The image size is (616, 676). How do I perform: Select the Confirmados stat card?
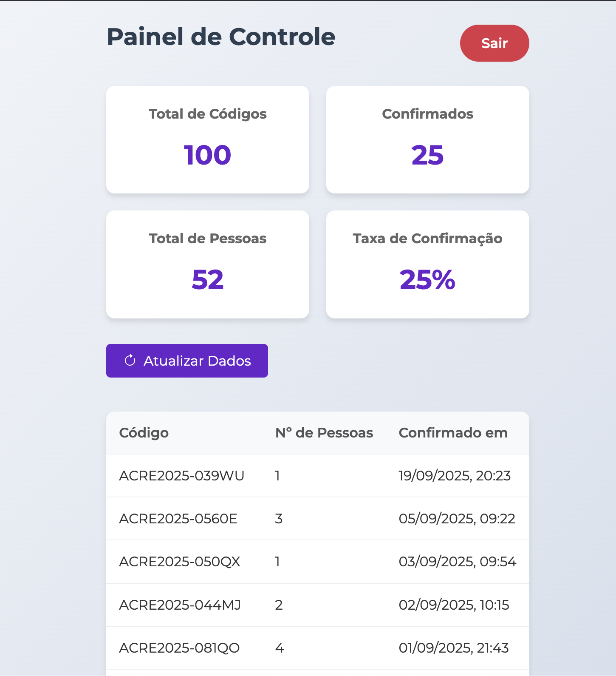pyautogui.click(x=427, y=139)
